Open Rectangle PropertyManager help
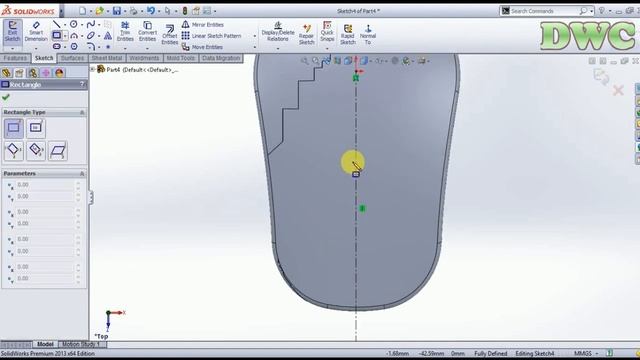Image resolution: width=640 pixels, height=360 pixels. pyautogui.click(x=82, y=84)
